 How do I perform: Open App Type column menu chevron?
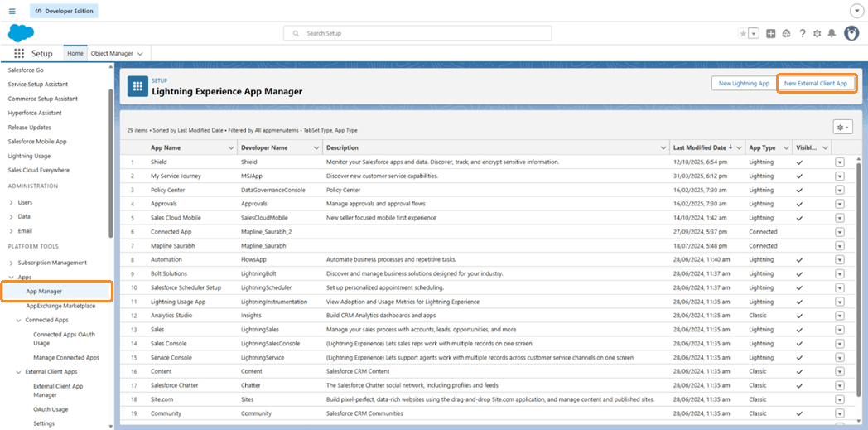click(785, 147)
